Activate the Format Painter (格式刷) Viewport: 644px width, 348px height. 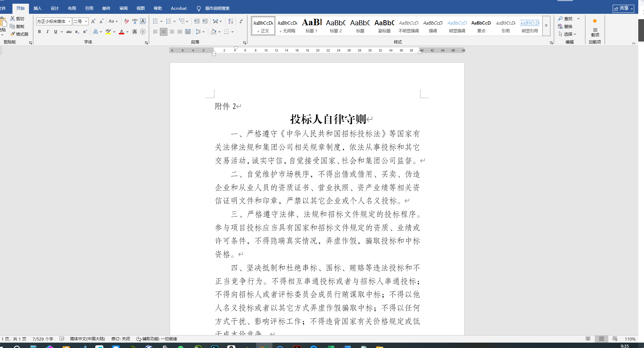tap(19, 34)
